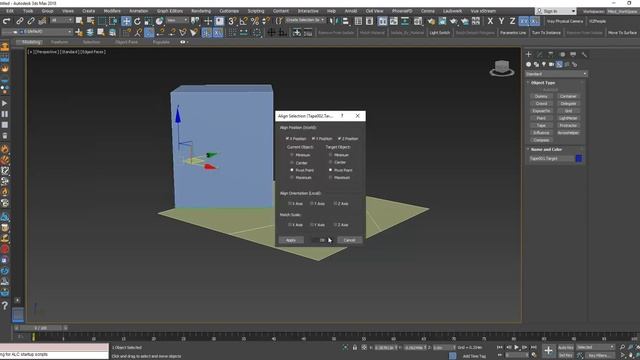This screenshot has width=640, height=360.
Task: Toggle the 3D Snaps icon
Action: pos(232,21)
